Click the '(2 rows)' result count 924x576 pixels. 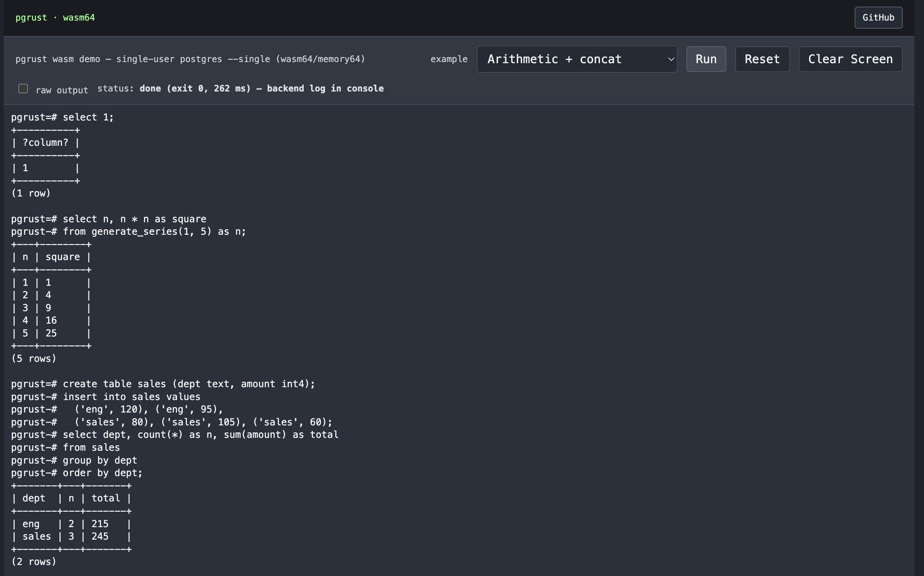click(34, 562)
